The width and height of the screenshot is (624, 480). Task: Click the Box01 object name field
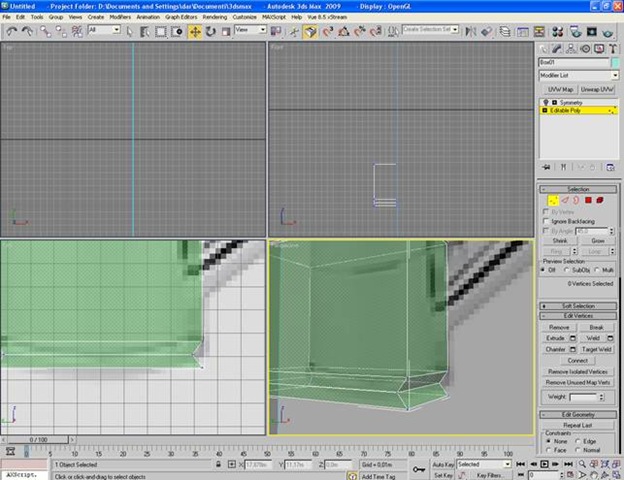[573, 62]
